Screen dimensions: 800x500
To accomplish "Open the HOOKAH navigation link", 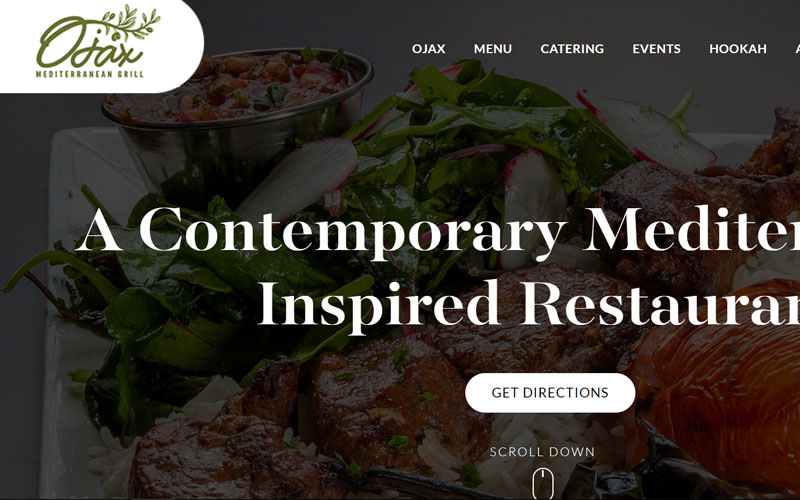I will tap(738, 49).
